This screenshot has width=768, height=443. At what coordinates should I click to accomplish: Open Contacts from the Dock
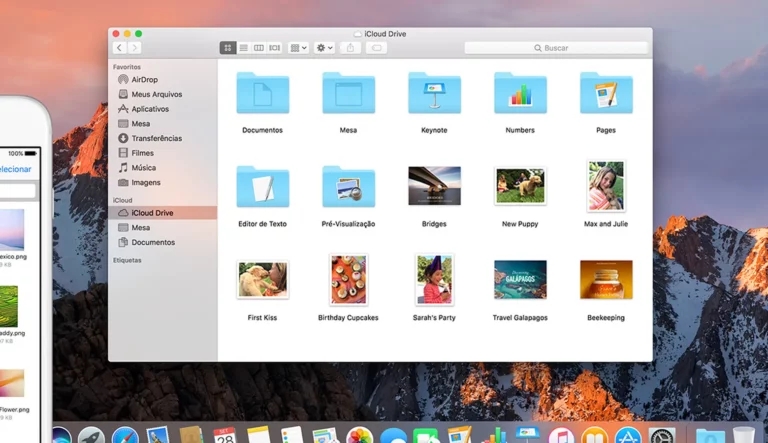point(192,435)
